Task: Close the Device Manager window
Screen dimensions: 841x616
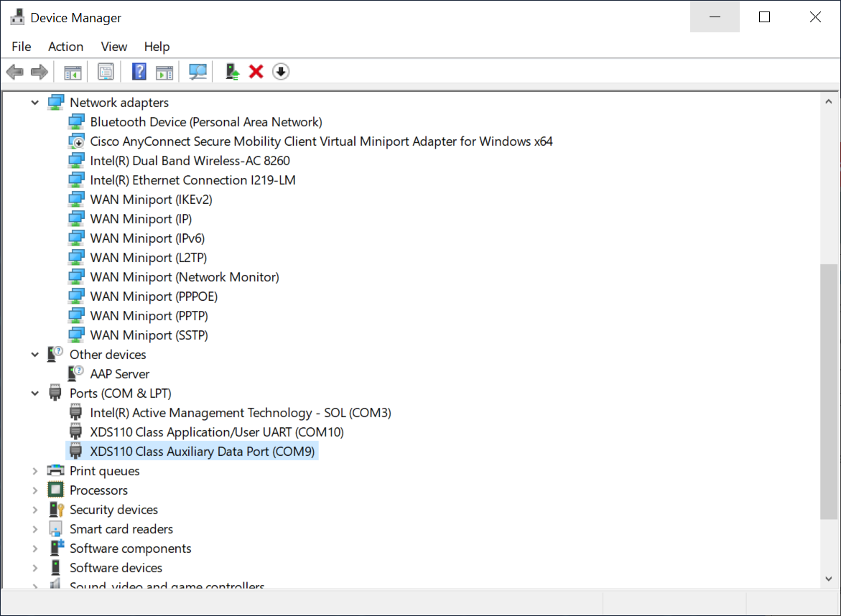Action: [814, 17]
